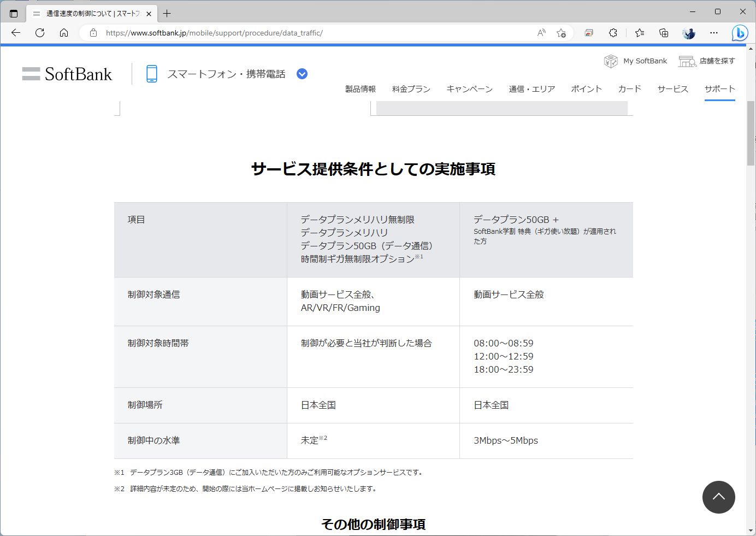
Task: Click the ※2 footnote text
Action: click(246, 488)
